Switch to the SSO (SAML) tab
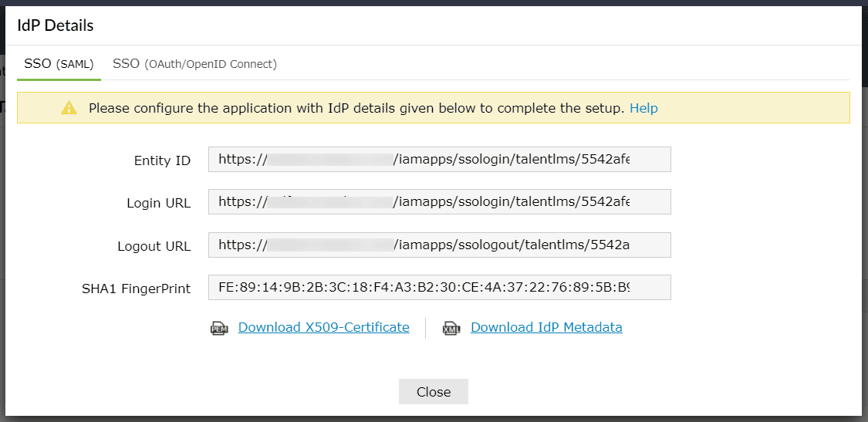 point(59,64)
